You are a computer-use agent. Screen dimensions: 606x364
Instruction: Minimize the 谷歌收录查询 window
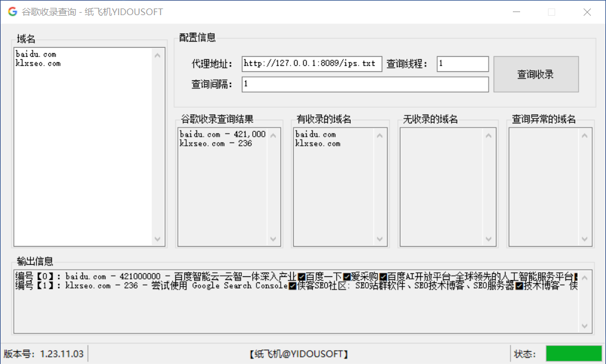pyautogui.click(x=516, y=12)
